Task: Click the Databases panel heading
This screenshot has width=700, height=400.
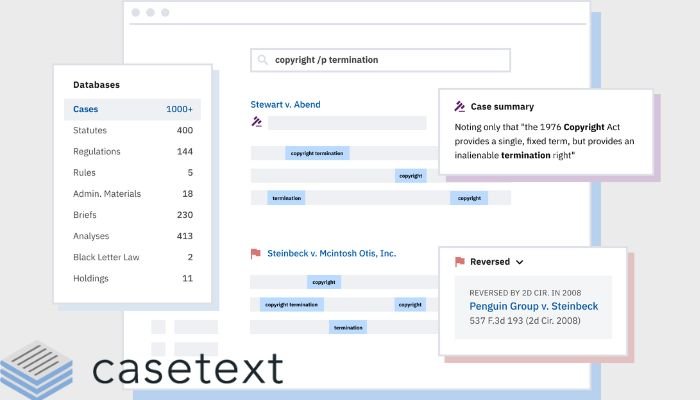Action: point(96,85)
